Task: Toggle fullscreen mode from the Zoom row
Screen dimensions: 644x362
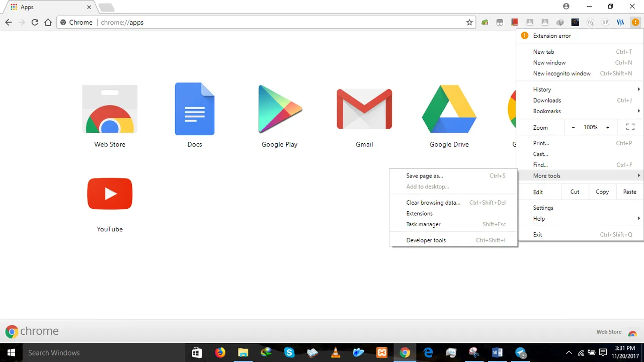Action: 630,128
